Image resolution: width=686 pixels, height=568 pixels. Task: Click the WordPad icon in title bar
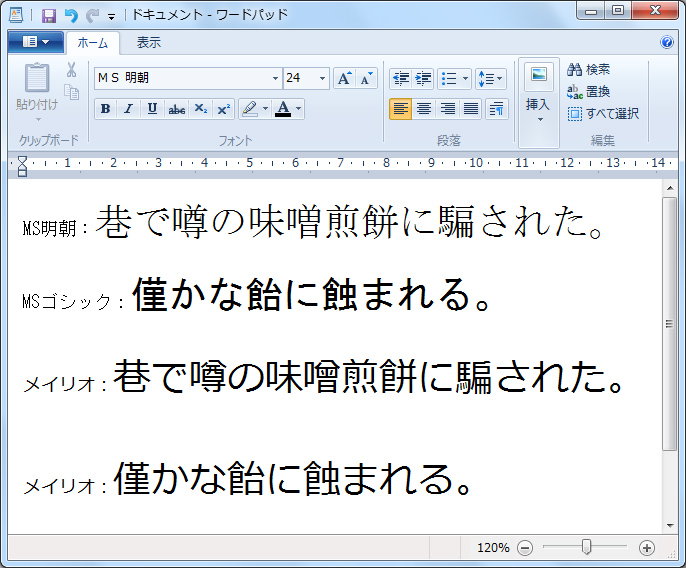tap(16, 16)
